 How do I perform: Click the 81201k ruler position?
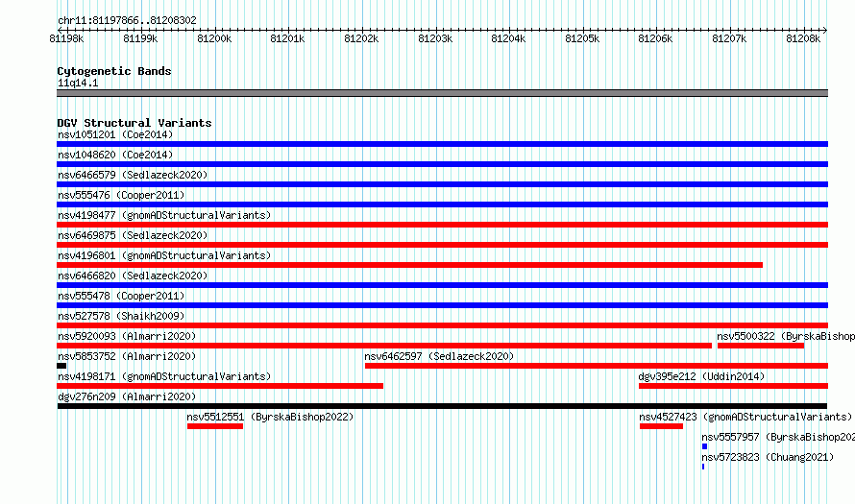(287, 38)
